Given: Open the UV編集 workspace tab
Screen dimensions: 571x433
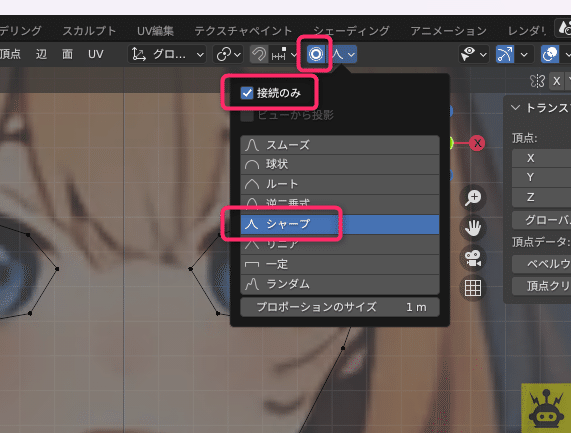Looking at the screenshot, I should (155, 31).
